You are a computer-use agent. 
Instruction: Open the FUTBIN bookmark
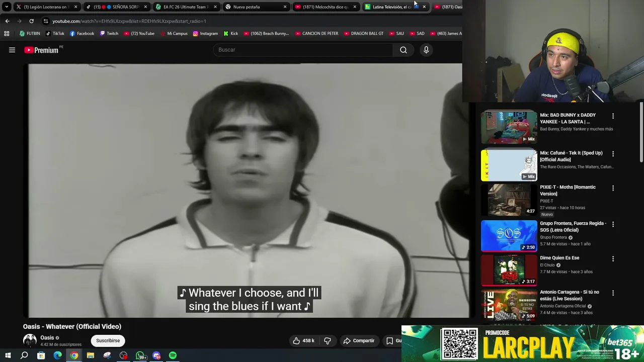[29, 34]
